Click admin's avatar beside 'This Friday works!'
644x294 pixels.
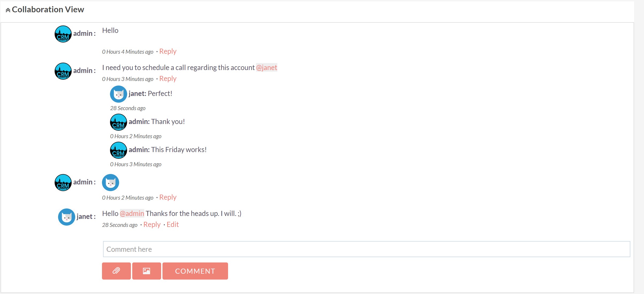pos(119,150)
